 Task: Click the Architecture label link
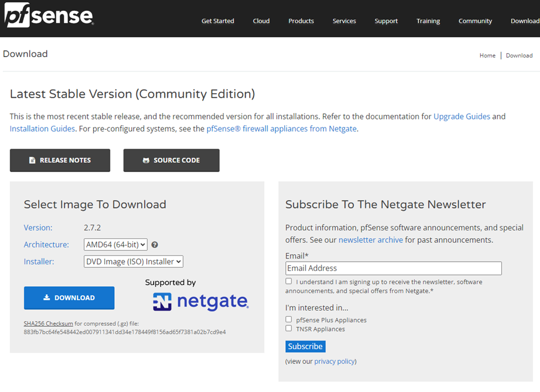[x=46, y=245]
